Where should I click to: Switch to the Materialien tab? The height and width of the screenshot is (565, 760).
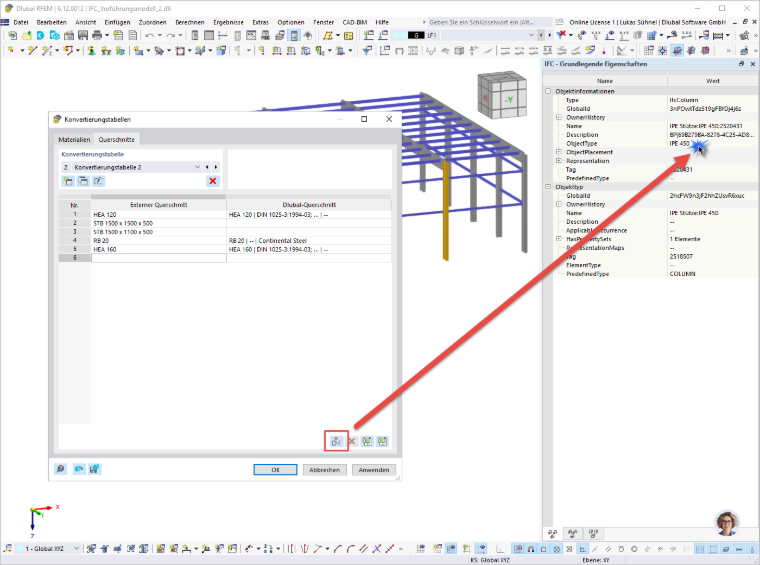74,140
